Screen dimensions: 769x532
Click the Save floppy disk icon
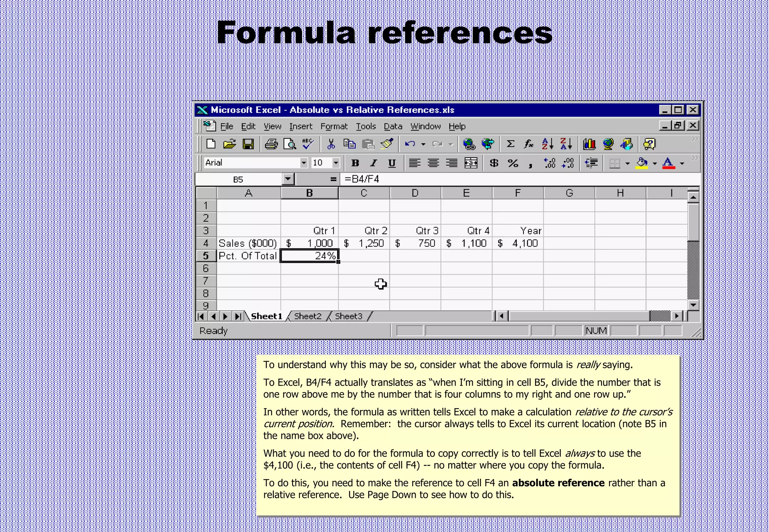248,144
